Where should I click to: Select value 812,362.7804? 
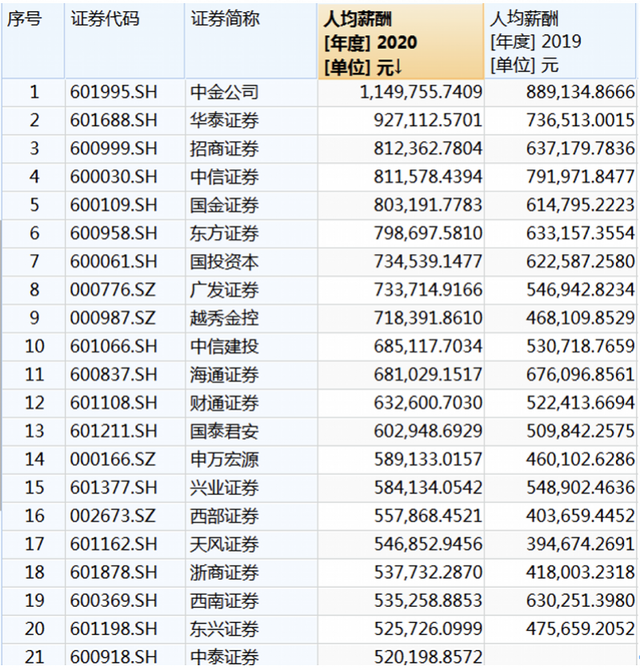click(x=401, y=149)
